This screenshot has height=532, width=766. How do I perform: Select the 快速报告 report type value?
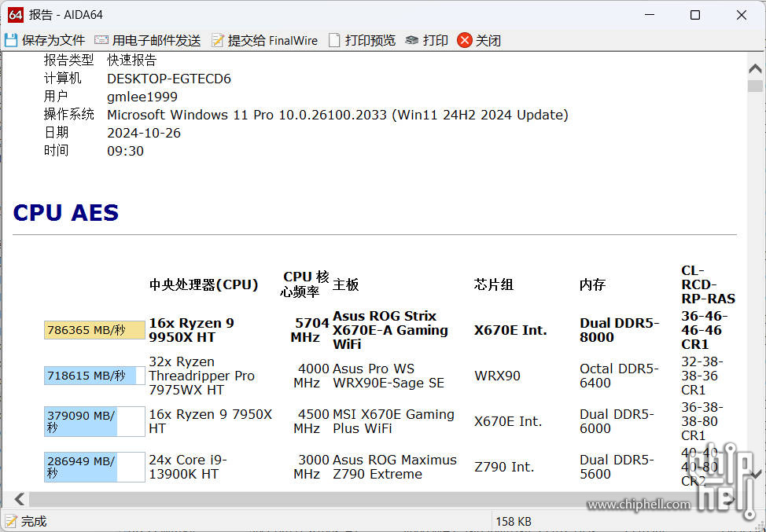[132, 60]
